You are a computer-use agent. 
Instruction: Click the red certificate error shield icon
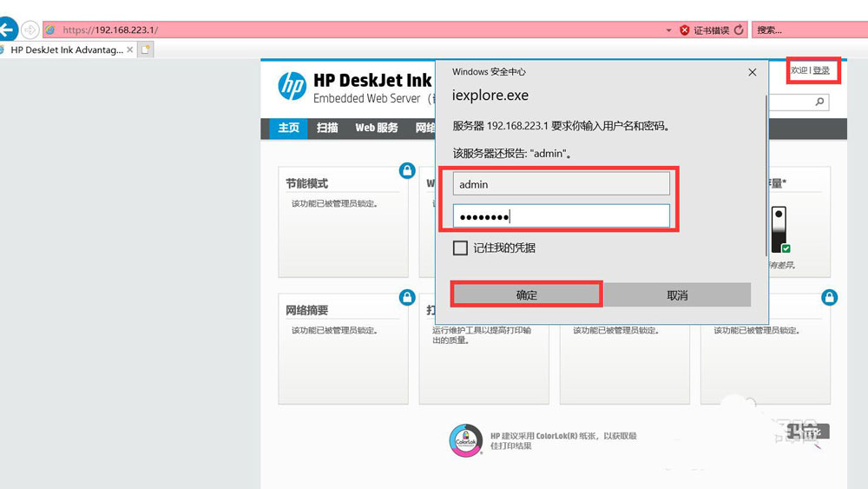point(685,30)
